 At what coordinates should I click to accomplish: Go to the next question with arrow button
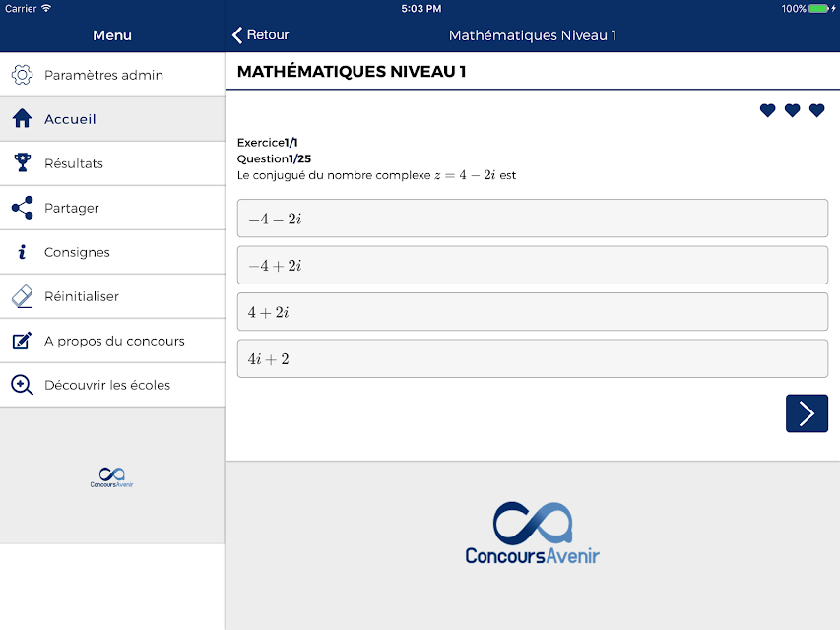[807, 413]
